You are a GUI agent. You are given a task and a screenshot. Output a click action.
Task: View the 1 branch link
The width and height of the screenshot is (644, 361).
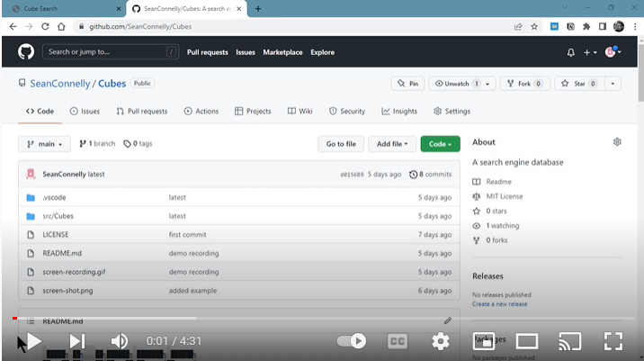tap(97, 143)
